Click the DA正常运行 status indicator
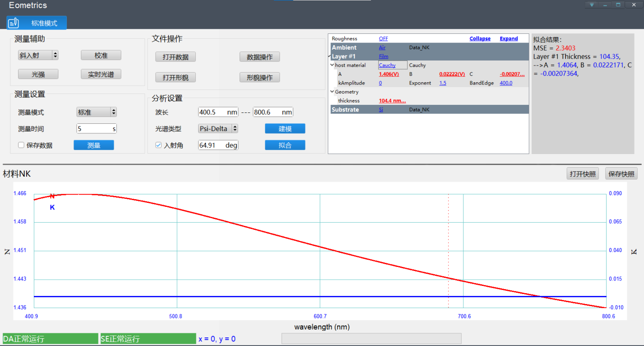The height and width of the screenshot is (346, 644). (x=51, y=339)
